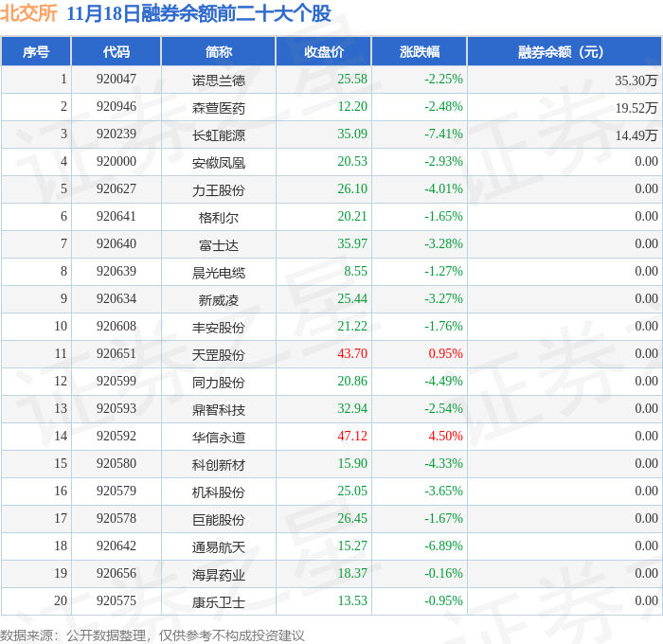Select stock name 华信永道
Image resolution: width=663 pixels, height=644 pixels.
(219, 438)
